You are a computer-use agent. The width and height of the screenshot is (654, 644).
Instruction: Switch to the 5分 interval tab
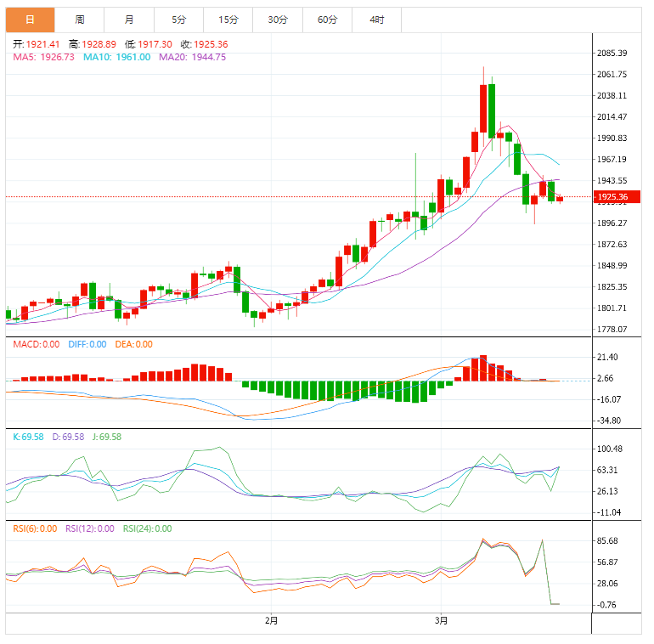click(178, 20)
